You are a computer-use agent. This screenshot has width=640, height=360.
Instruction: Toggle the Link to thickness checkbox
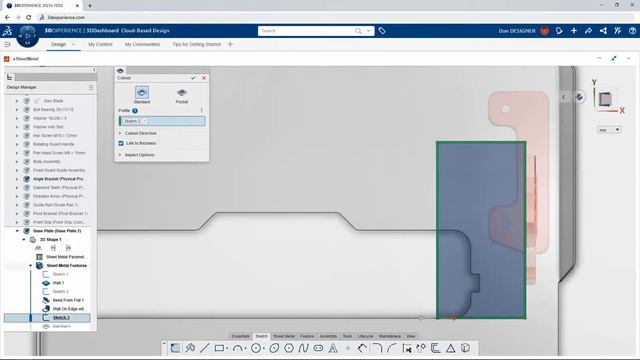point(121,143)
